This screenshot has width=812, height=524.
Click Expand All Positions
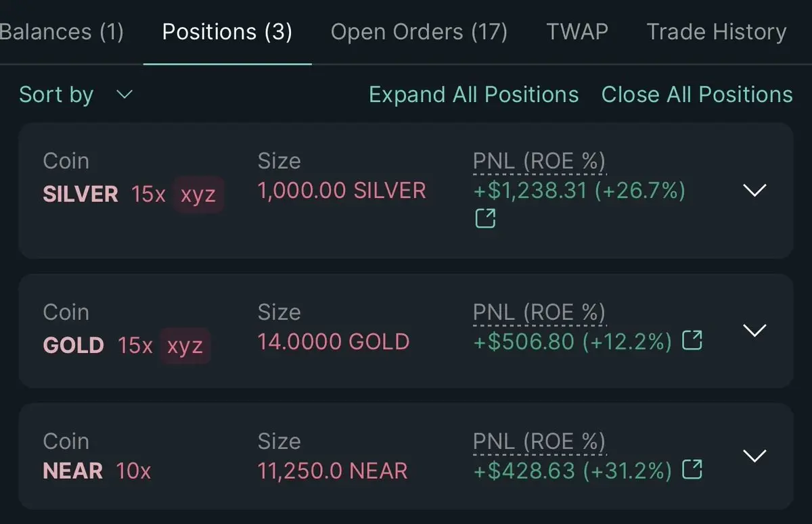point(474,95)
